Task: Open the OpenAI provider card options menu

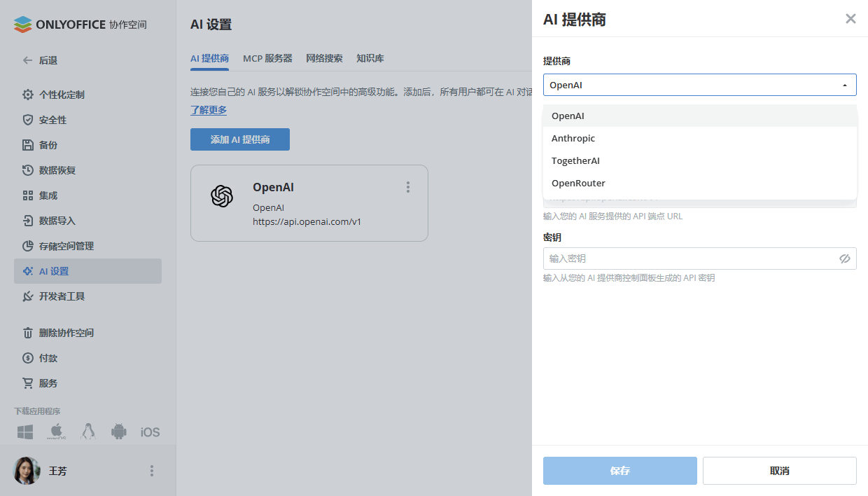Action: tap(407, 187)
